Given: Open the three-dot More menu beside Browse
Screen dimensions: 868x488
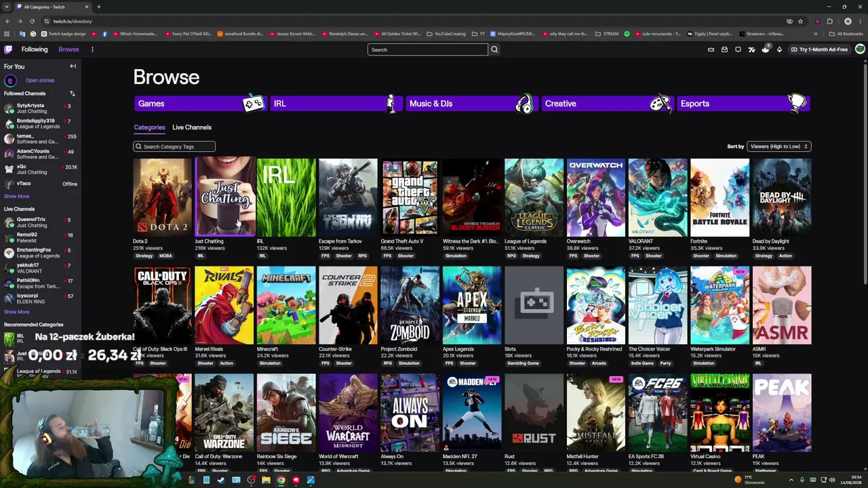Looking at the screenshot, I should [x=92, y=49].
